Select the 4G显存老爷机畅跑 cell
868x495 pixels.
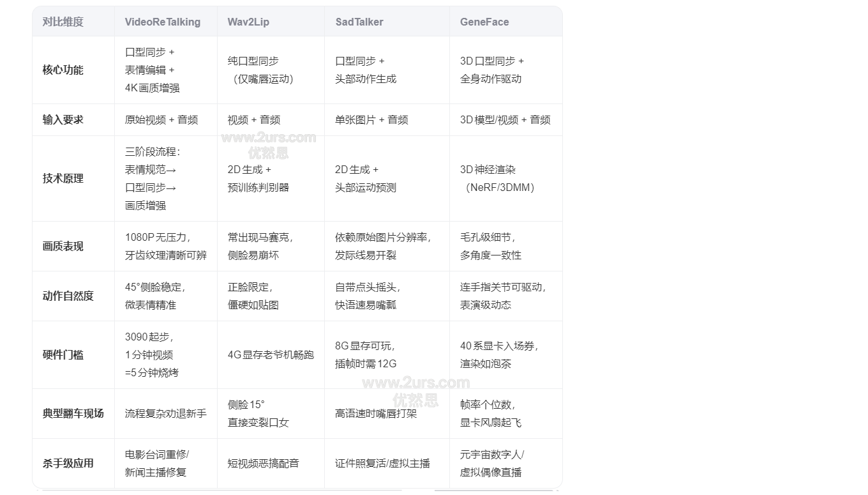(x=271, y=355)
